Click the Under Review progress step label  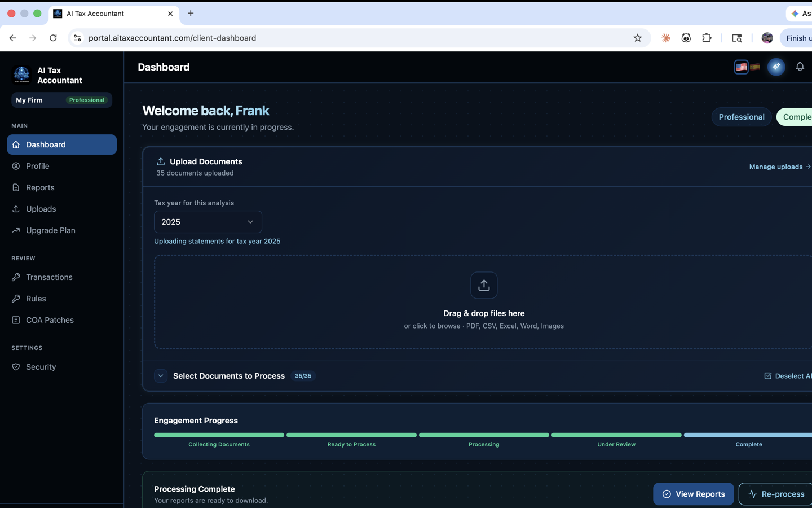[616, 445]
